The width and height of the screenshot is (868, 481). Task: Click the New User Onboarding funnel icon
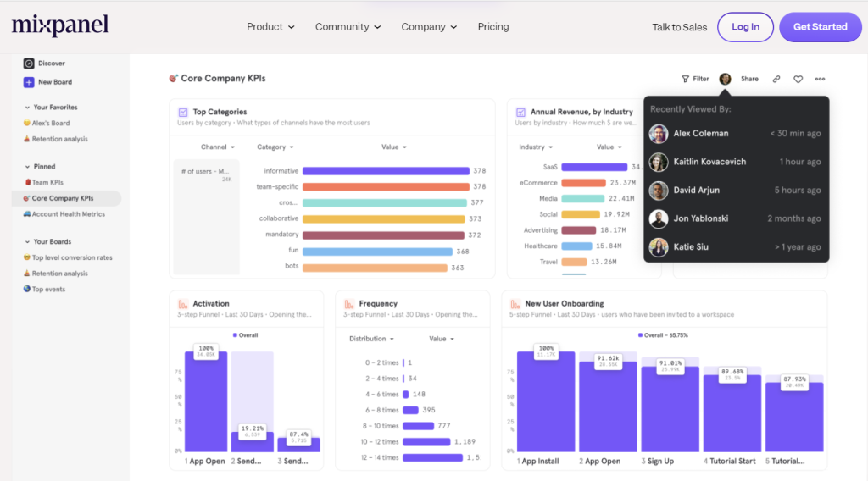click(515, 304)
